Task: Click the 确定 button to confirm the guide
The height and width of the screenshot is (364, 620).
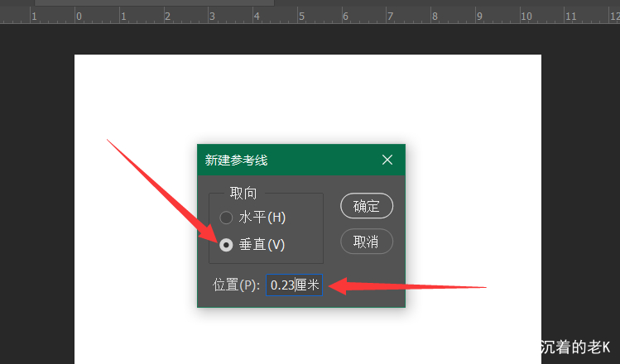Action: [x=367, y=206]
